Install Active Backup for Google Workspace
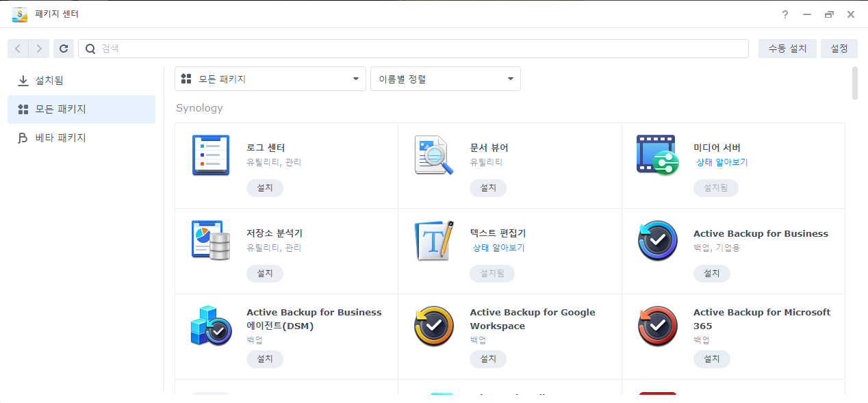 coord(488,359)
